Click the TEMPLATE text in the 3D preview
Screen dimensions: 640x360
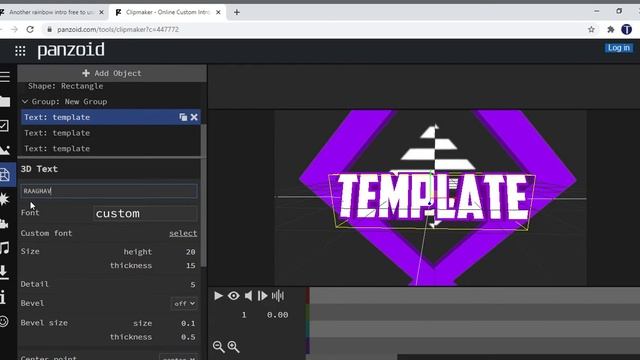click(432, 198)
